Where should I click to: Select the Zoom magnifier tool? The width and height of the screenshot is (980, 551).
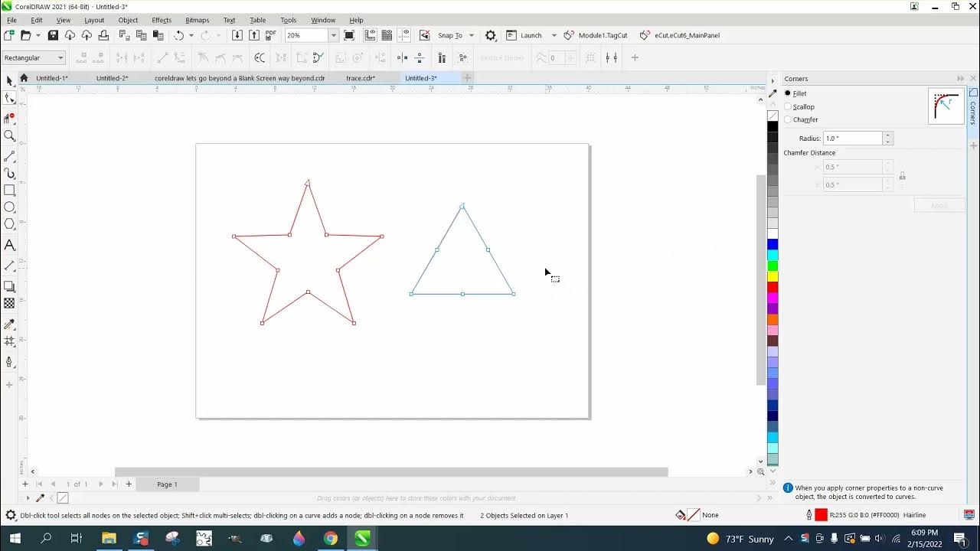click(x=9, y=135)
